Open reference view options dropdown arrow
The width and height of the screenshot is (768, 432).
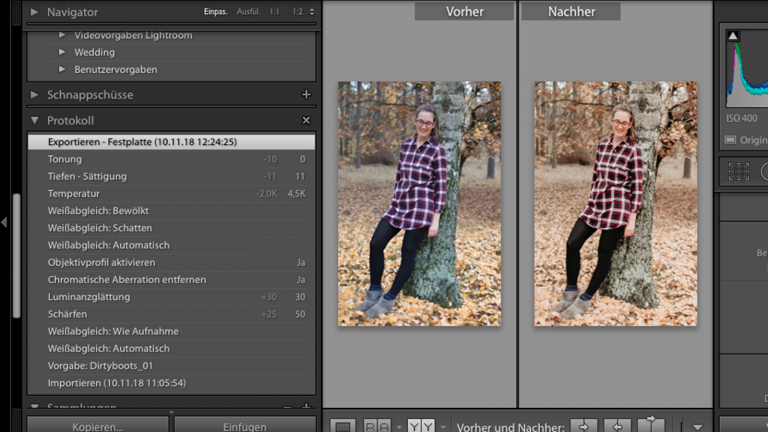pos(399,427)
